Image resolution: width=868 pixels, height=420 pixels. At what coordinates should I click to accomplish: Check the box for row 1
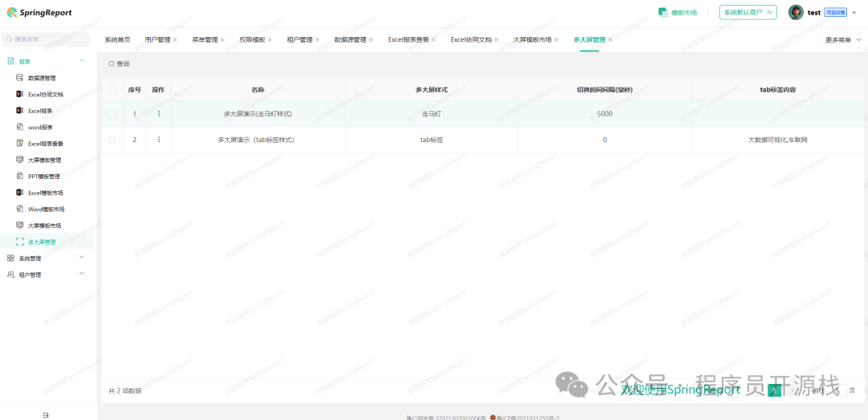112,113
